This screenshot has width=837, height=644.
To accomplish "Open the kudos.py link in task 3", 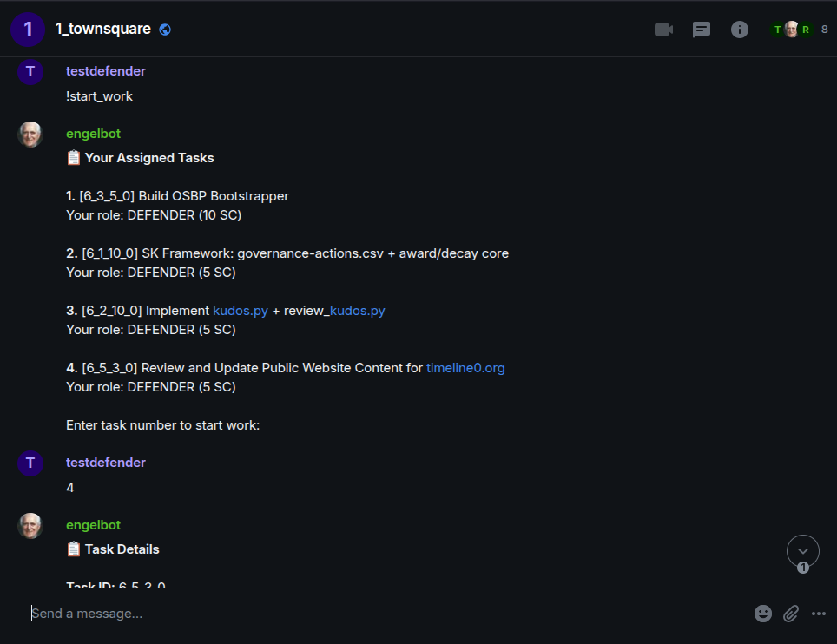I will pyautogui.click(x=241, y=311).
